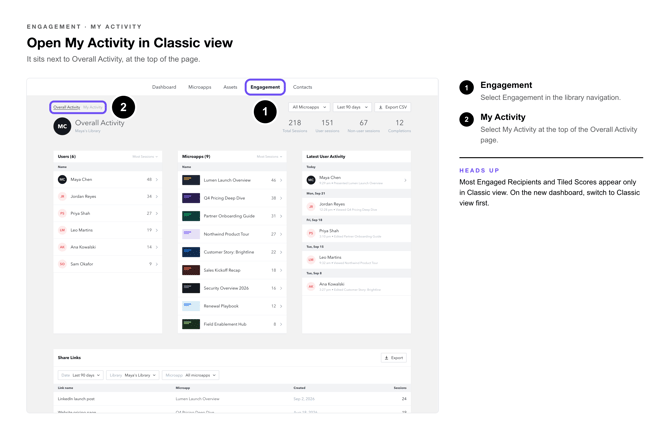Image resolution: width=670 pixels, height=430 pixels.
Task: Click Jordan Reyes avatar in Latest User Activity
Action: (x=311, y=207)
